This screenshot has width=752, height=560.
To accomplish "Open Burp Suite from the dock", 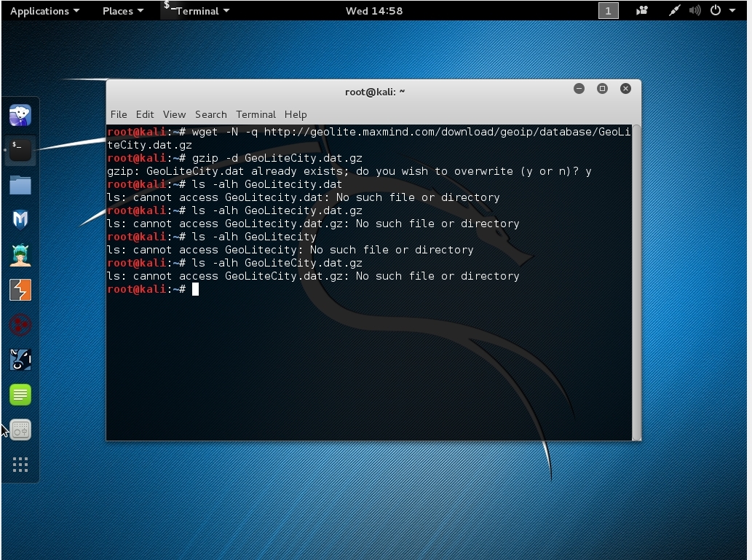I will click(20, 290).
